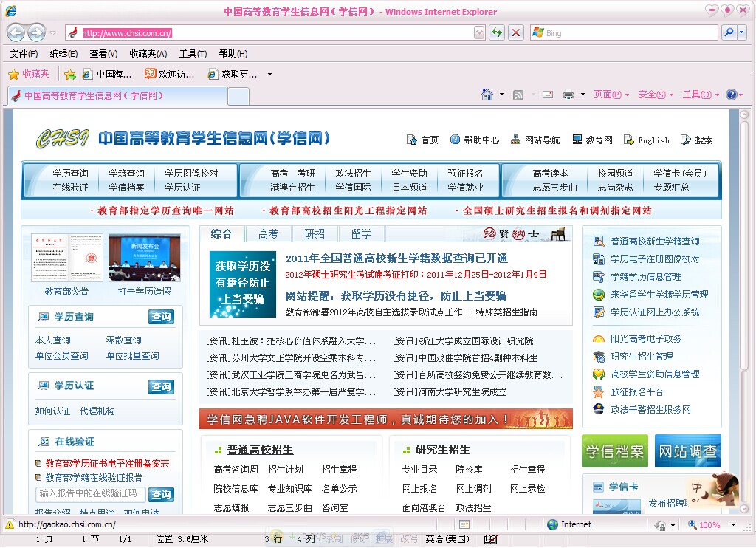Open the 工具(O) command bar dropdown
The image size is (756, 548).
coord(701,95)
